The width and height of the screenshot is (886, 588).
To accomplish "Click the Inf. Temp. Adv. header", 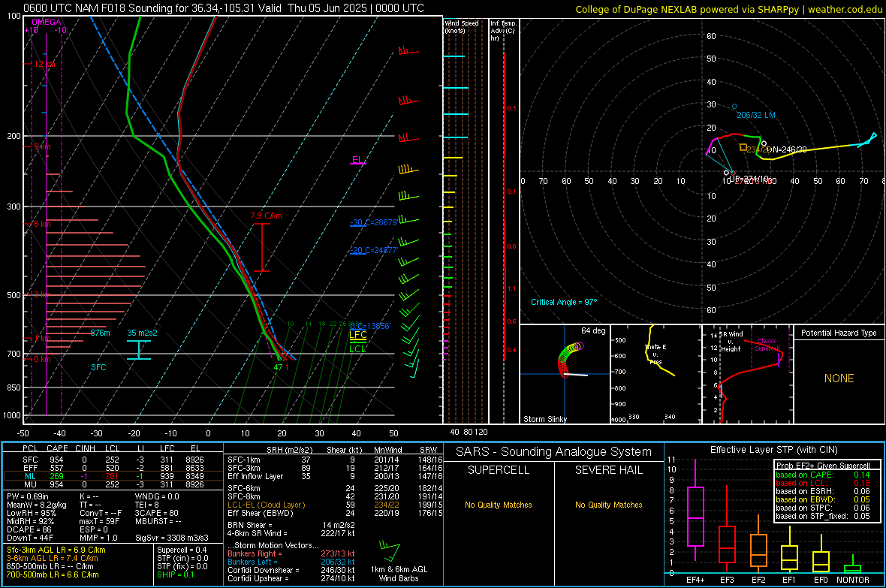I will [503, 31].
